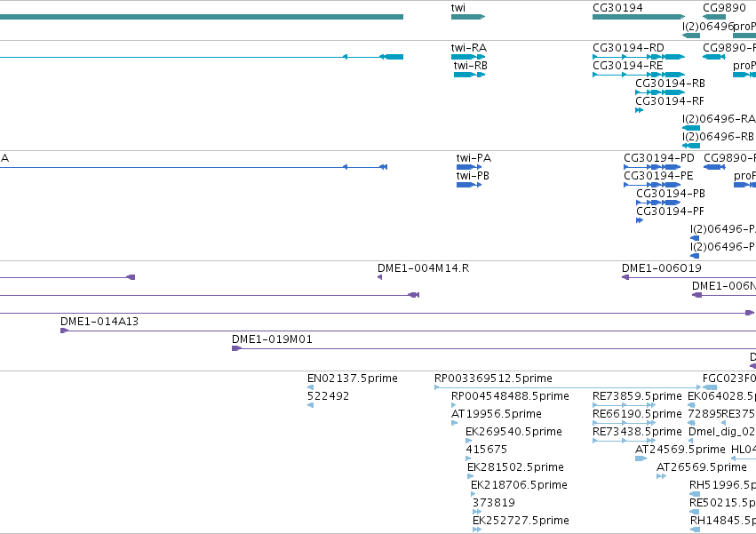Click the RE73859.5prime EST label
Image resolution: width=756 pixels, height=534 pixels.
pyautogui.click(x=637, y=396)
